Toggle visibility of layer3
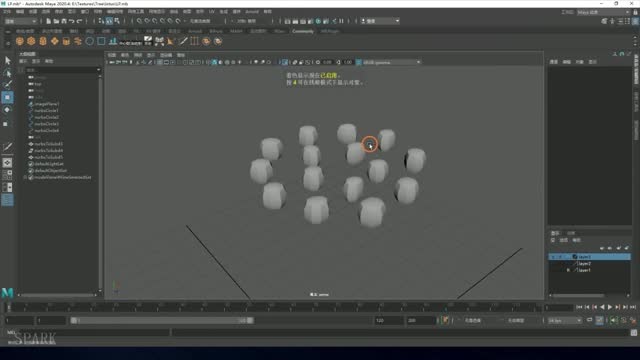Image resolution: width=640 pixels, height=360 pixels. point(553,257)
